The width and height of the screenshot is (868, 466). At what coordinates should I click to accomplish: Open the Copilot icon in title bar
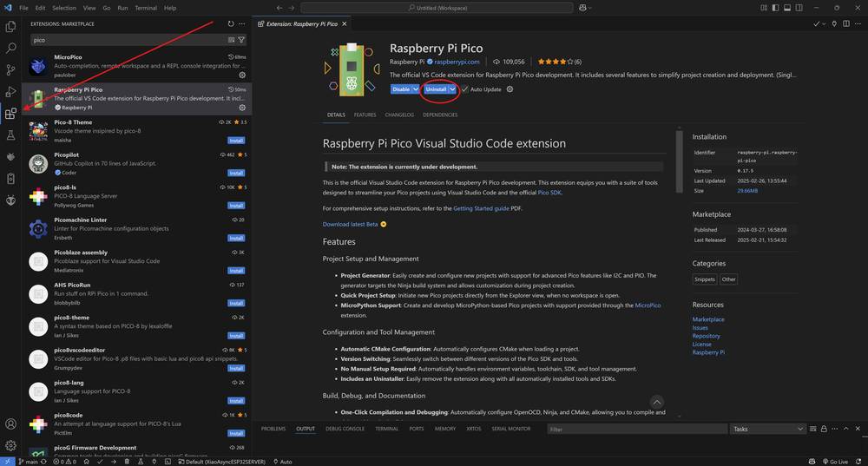tap(582, 8)
